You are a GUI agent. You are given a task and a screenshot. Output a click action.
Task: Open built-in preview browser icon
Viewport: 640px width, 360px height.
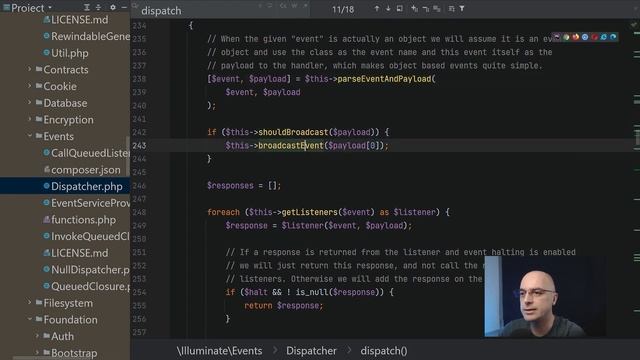click(557, 37)
